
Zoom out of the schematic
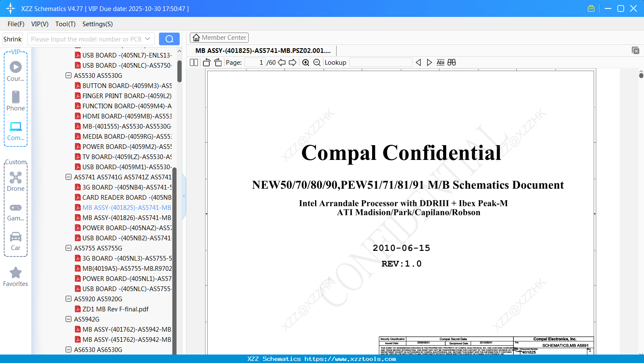[x=317, y=63]
